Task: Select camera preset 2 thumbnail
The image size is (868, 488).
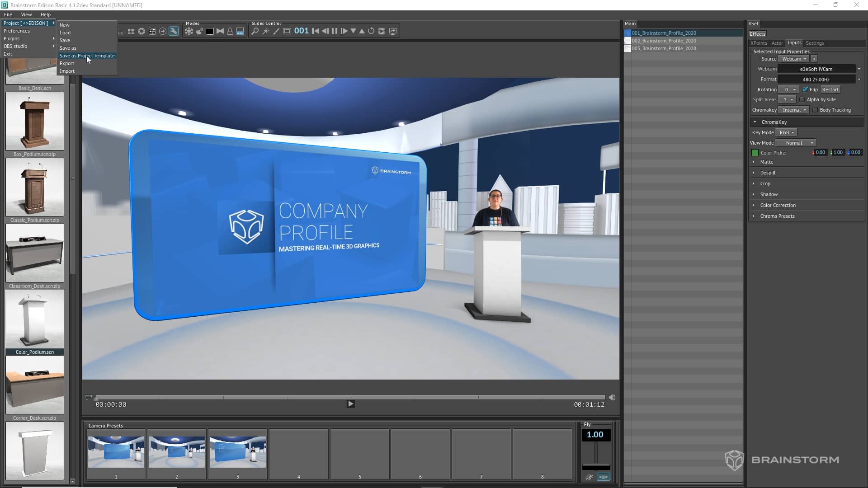Action: click(x=177, y=452)
